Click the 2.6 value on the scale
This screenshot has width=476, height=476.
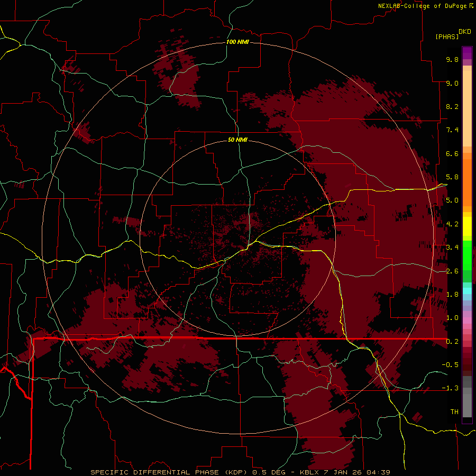coord(452,271)
